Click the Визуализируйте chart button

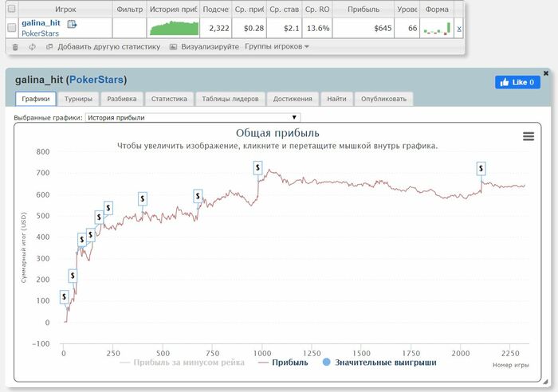coord(204,46)
